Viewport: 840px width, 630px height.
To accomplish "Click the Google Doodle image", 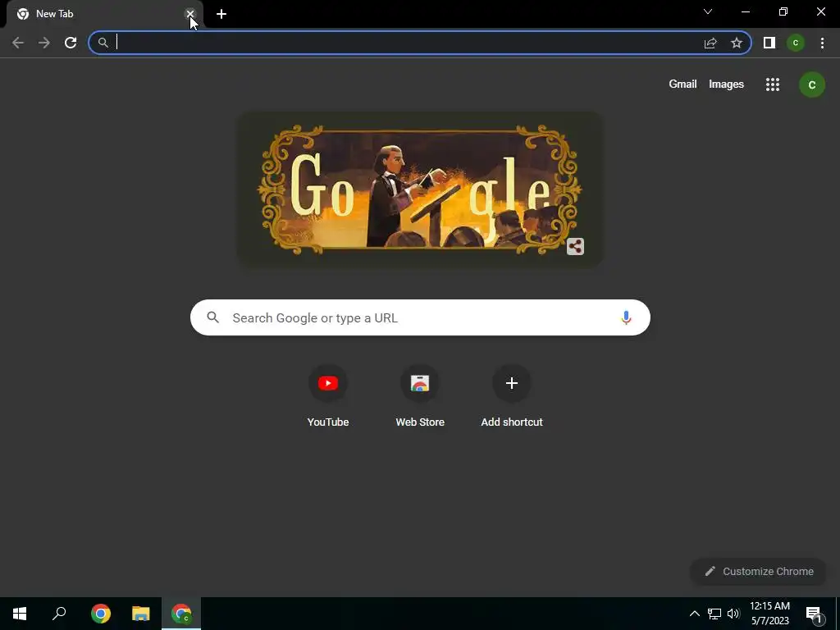I will click(x=420, y=189).
